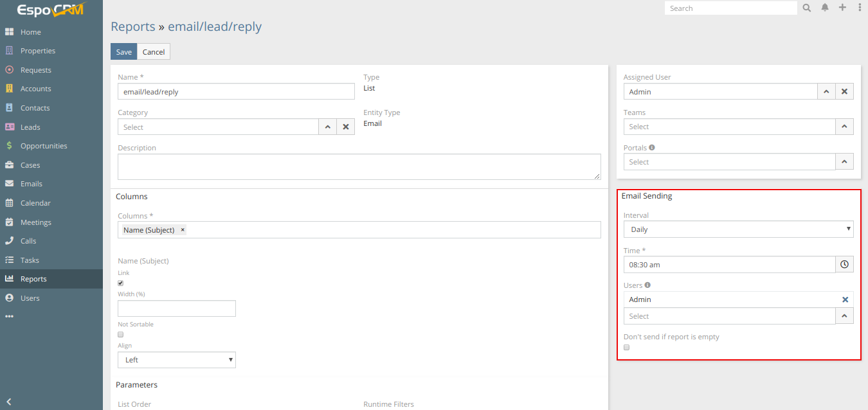Open the time picker clock icon
The image size is (868, 410).
[x=844, y=265]
